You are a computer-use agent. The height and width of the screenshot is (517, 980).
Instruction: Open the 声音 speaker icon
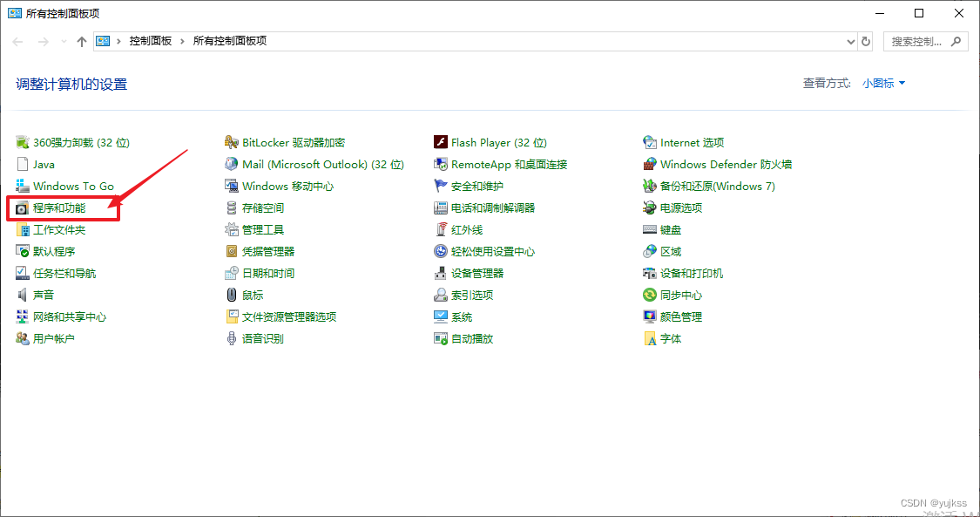pyautogui.click(x=23, y=295)
